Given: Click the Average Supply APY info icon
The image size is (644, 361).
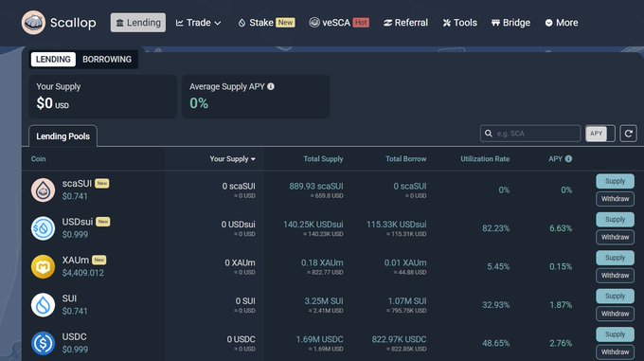Looking at the screenshot, I should pos(271,86).
